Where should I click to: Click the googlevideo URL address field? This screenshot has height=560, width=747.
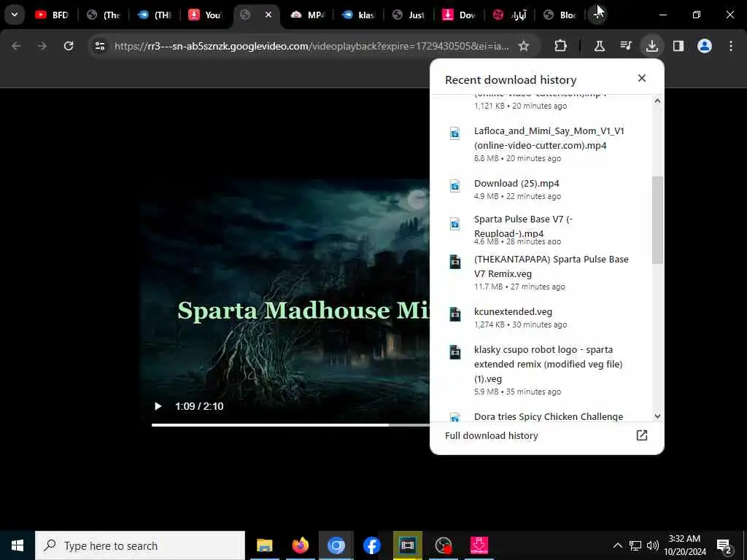click(311, 46)
